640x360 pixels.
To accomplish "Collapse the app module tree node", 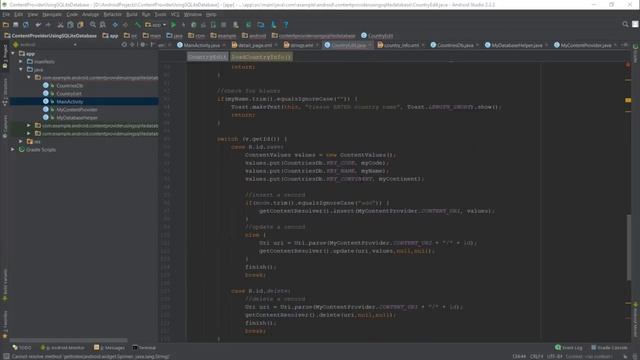I will (x=13, y=53).
